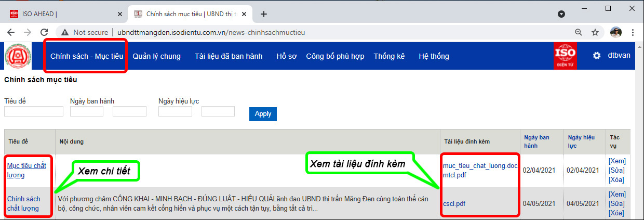This screenshot has height=220, width=644.
Task: Open the Thống kê menu
Action: coord(389,56)
